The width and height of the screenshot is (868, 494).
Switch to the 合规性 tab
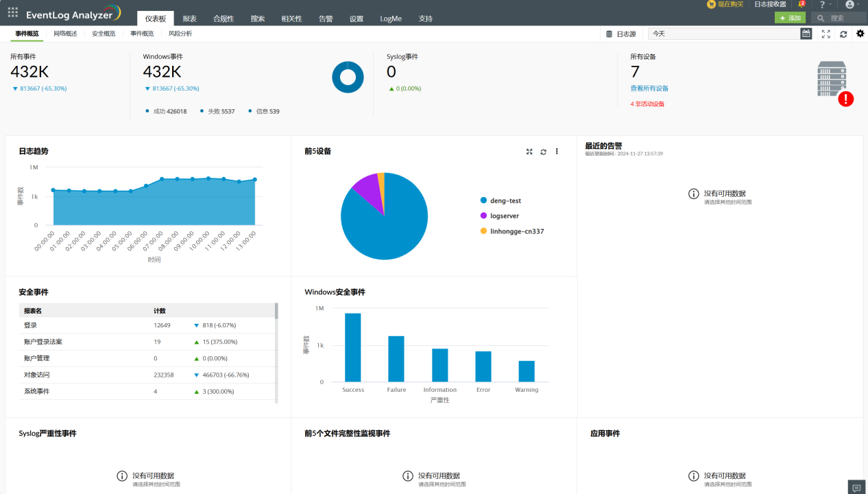224,19
